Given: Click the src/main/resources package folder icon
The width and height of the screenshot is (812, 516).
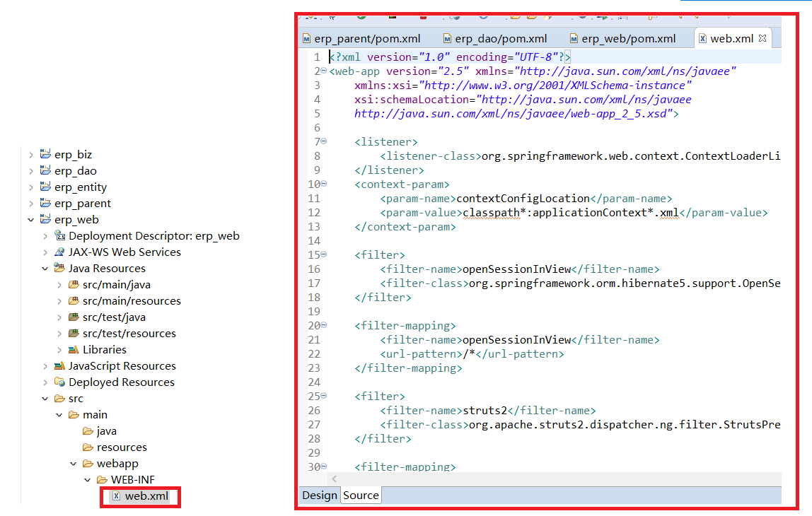Looking at the screenshot, I should (74, 300).
